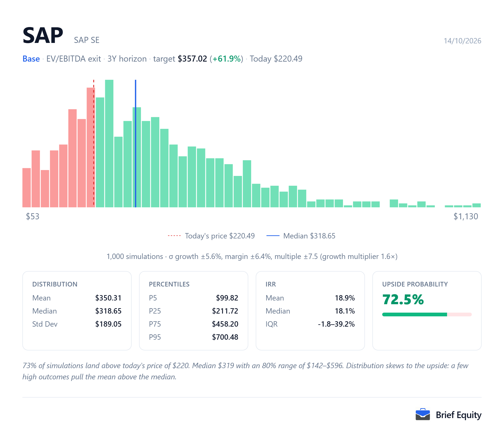The image size is (504, 433).
Task: Click the P75 value $458.20
Action: 225,324
